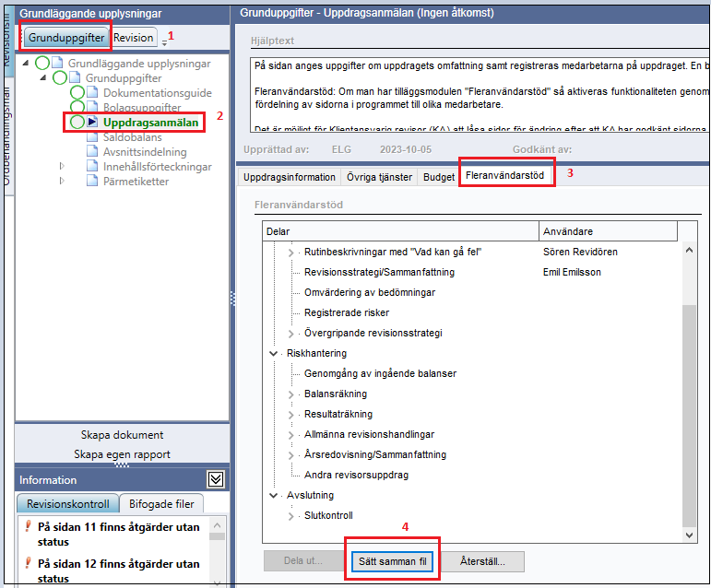Image resolution: width=711 pixels, height=588 pixels.
Task: Click scroll down arrow of the Delar list
Action: click(x=689, y=535)
